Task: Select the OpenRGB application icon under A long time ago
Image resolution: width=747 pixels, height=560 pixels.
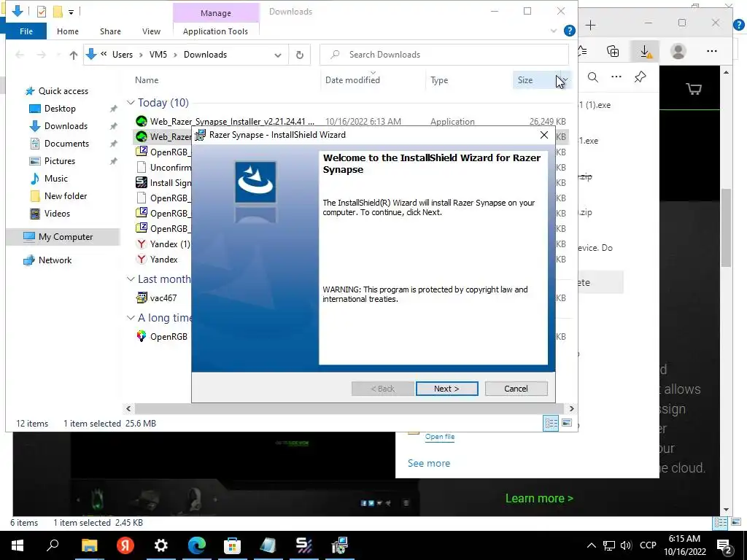Action: pos(141,336)
